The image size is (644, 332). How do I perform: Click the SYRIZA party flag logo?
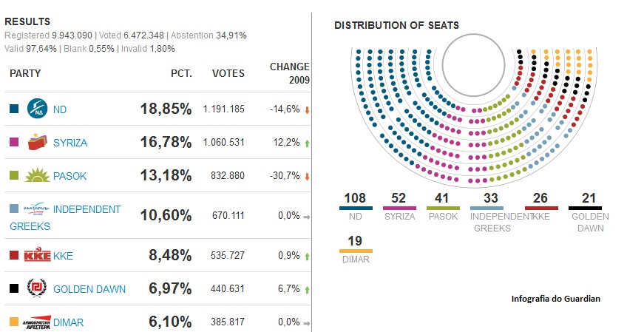37,142
